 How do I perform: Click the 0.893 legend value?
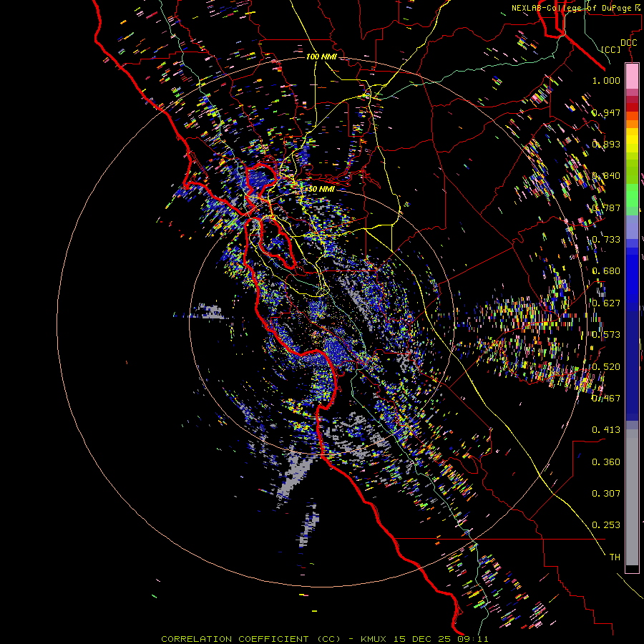coord(606,144)
